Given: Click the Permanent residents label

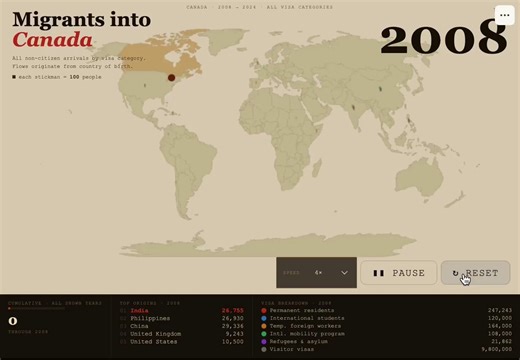Looking at the screenshot, I should click(302, 310).
